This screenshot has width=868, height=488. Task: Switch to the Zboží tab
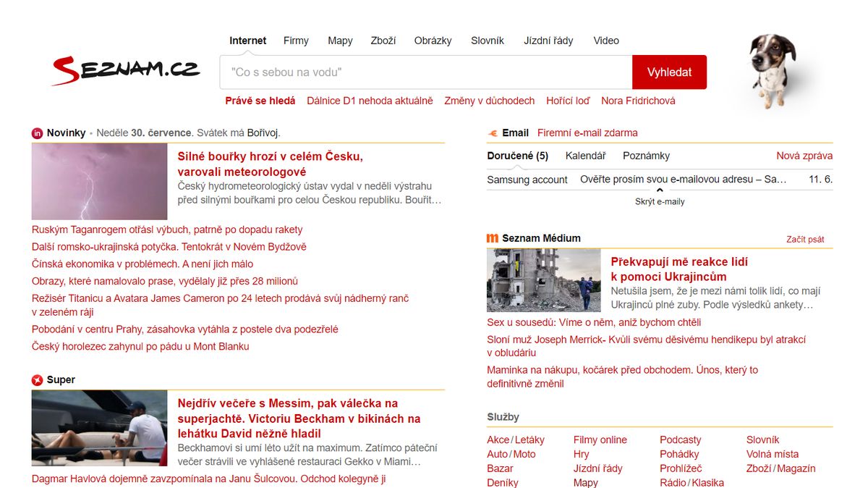coord(383,41)
